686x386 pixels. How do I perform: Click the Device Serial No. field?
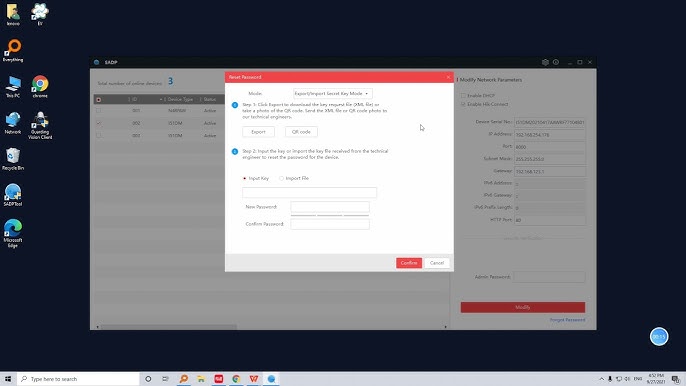tap(550, 123)
